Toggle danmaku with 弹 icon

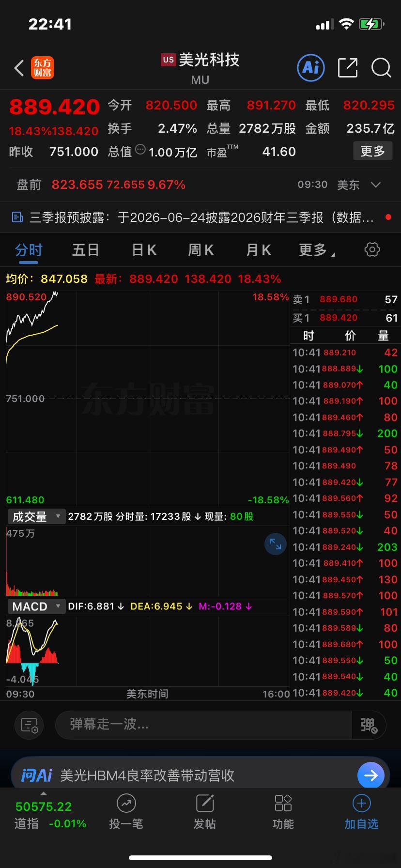(x=369, y=725)
